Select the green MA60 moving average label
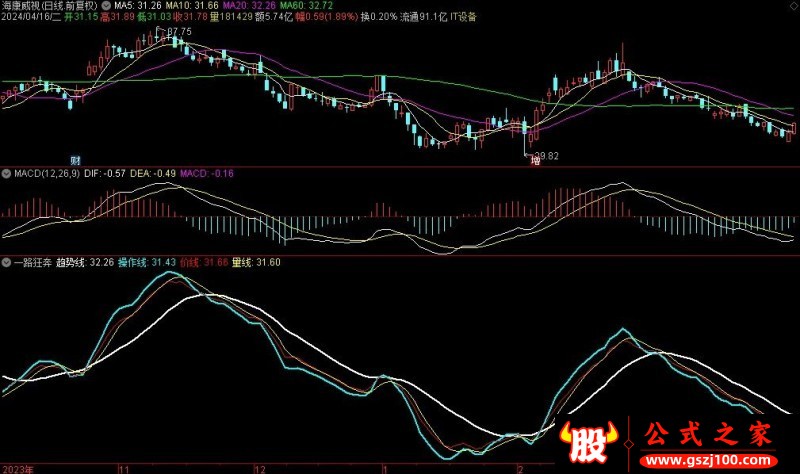Screen dimensions: 800x474 [294, 6]
